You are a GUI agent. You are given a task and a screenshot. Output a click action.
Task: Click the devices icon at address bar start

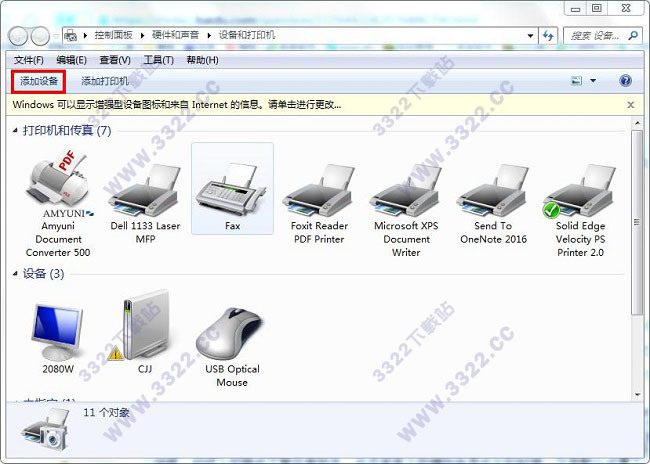pos(71,36)
